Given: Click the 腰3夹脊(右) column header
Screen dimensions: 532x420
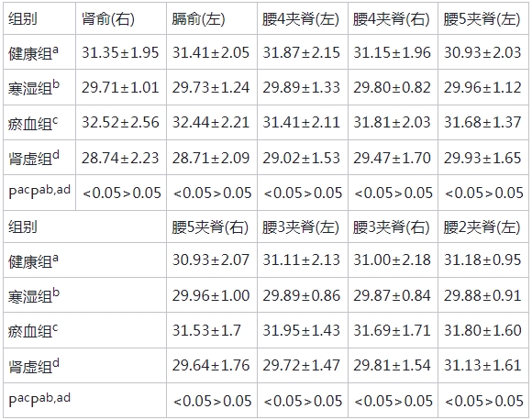Looking at the screenshot, I should pyautogui.click(x=391, y=227).
